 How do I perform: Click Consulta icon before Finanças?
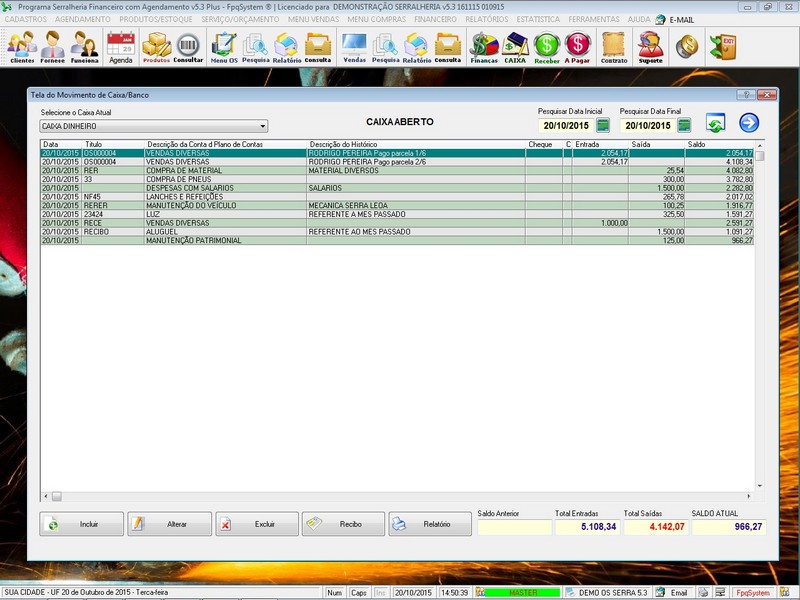[448, 47]
